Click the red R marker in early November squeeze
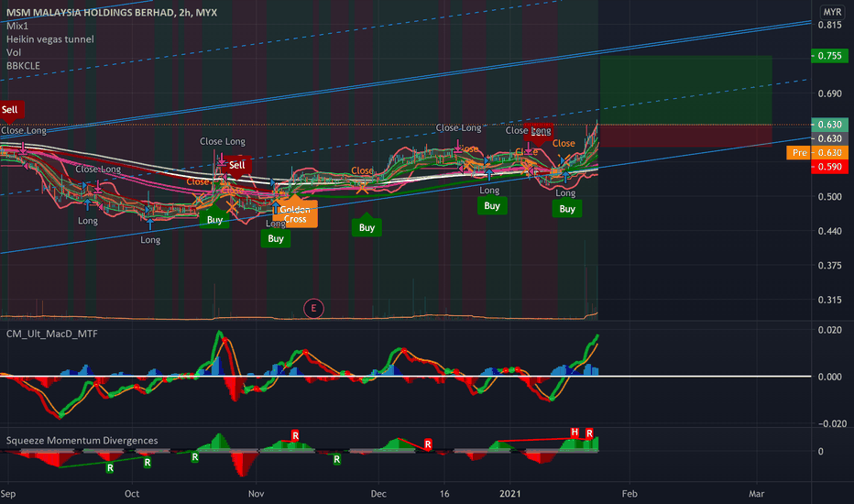The width and height of the screenshot is (854, 504). (x=295, y=435)
